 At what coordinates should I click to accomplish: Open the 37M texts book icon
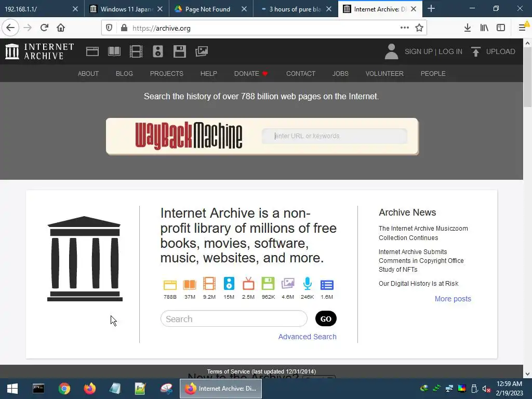tap(190, 284)
